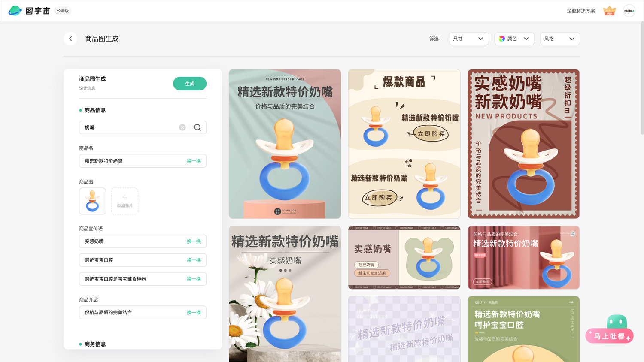Click the 商品图生成 page title
The width and height of the screenshot is (644, 362).
(x=102, y=39)
